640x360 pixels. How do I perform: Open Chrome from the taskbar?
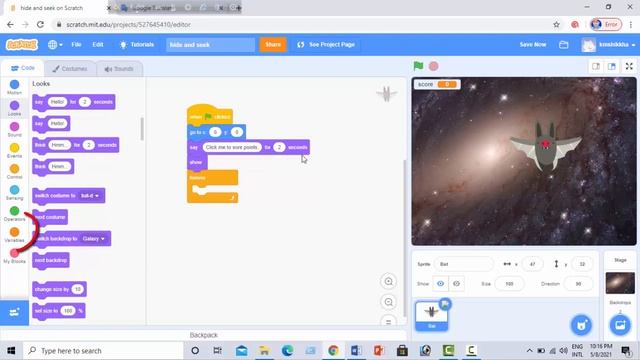(333, 351)
